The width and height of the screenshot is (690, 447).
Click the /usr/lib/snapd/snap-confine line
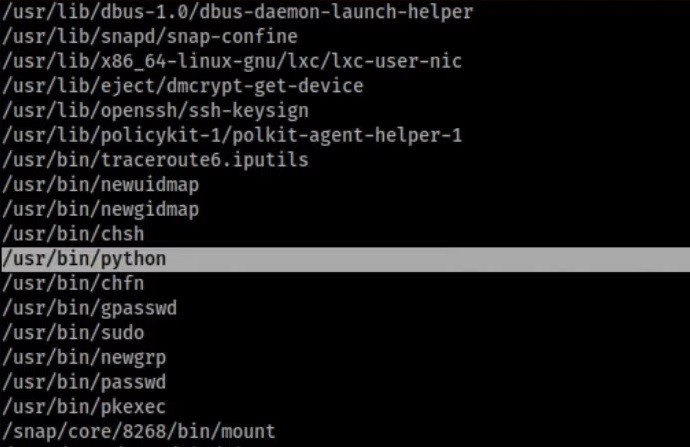(150, 37)
